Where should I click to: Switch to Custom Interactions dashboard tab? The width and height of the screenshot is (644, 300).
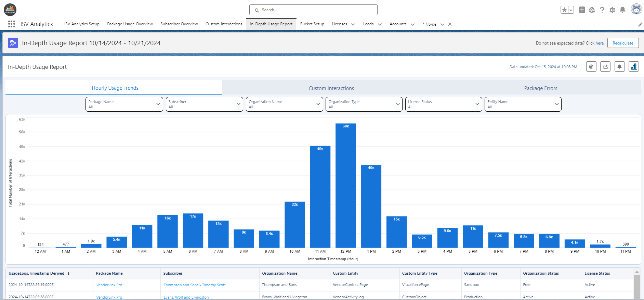point(331,88)
